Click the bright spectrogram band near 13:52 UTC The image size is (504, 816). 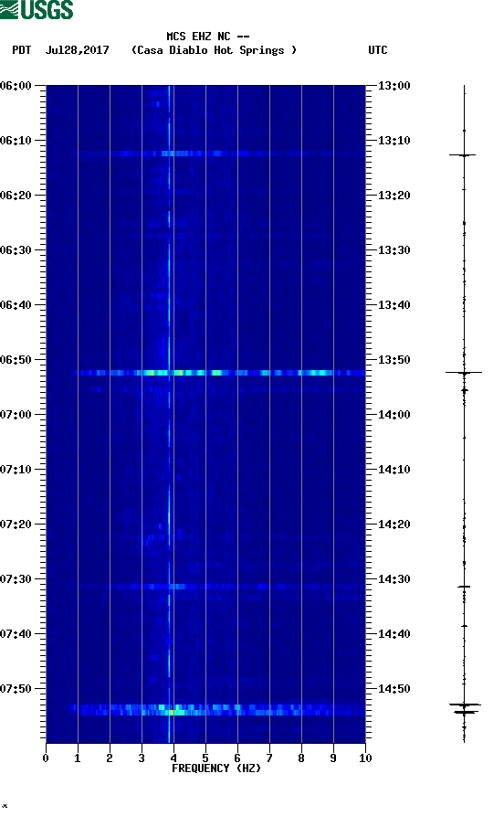[215, 373]
